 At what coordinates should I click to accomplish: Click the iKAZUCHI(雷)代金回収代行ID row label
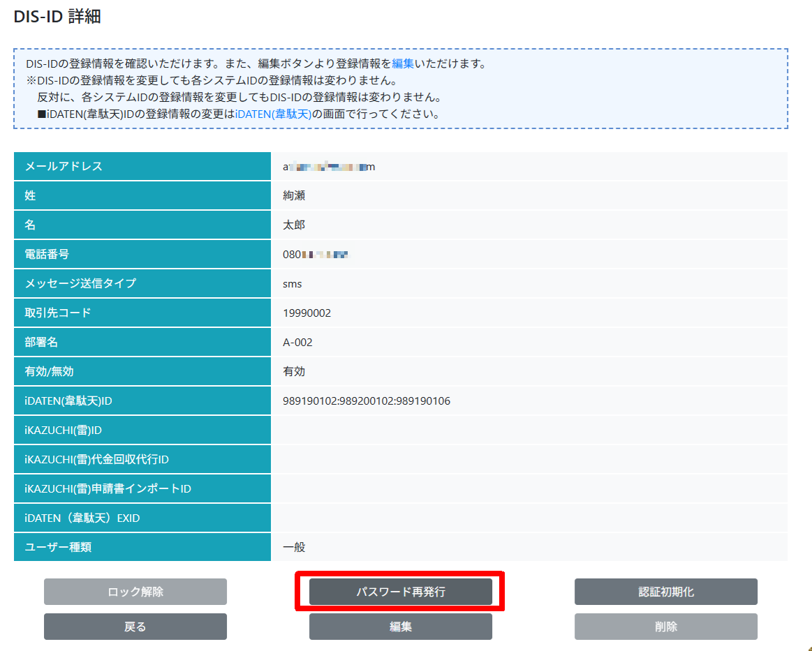(x=97, y=460)
